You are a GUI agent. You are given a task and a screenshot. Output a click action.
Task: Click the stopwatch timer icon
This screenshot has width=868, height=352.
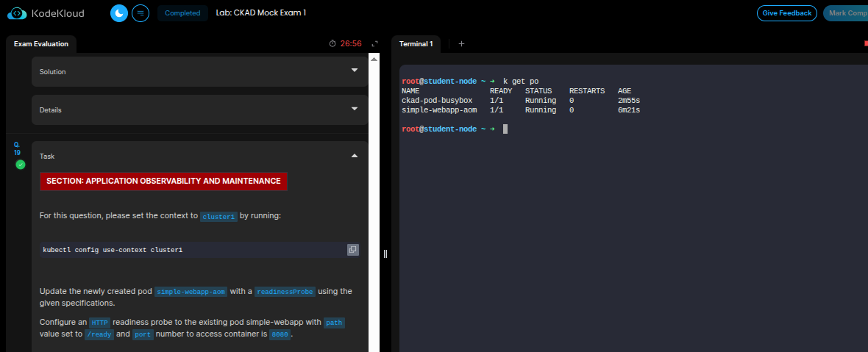[332, 44]
